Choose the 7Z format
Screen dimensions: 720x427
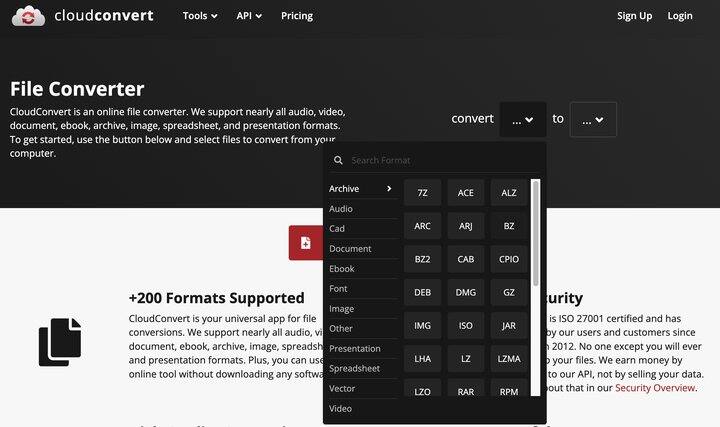[422, 193]
